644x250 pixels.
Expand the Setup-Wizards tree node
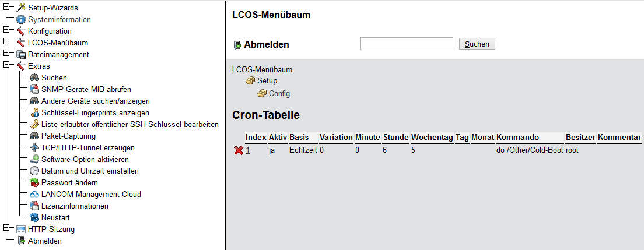click(6, 8)
